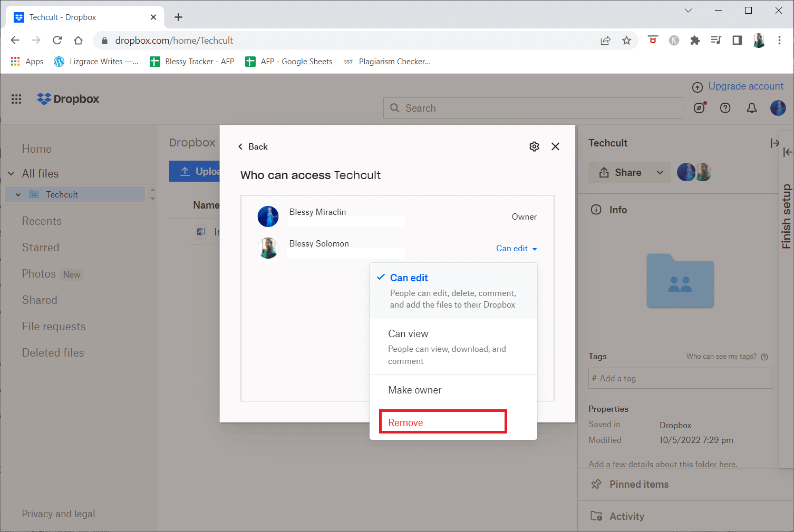Image resolution: width=794 pixels, height=532 pixels.
Task: Click the Info heading icon
Action: [x=596, y=210]
